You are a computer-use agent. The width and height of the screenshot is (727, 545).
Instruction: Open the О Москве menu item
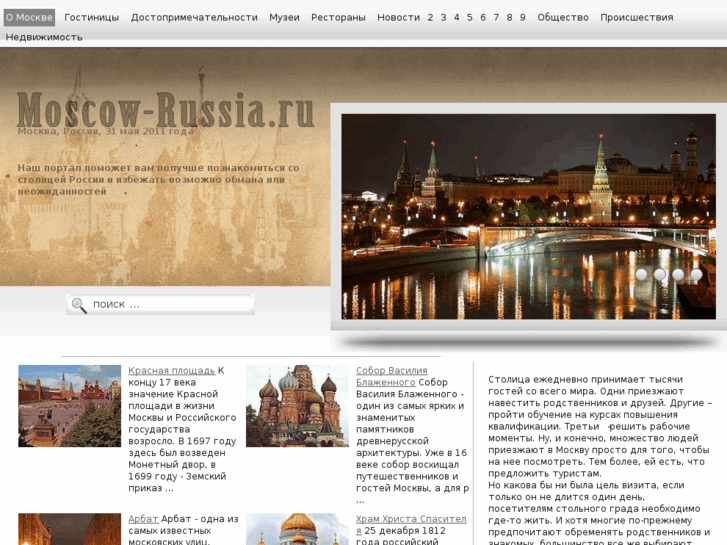[x=29, y=17]
